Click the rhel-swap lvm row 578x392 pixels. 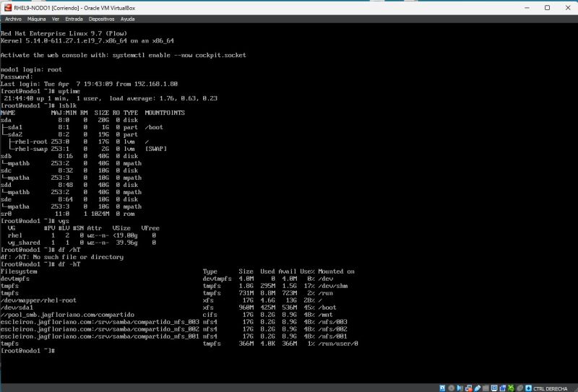[x=84, y=149]
